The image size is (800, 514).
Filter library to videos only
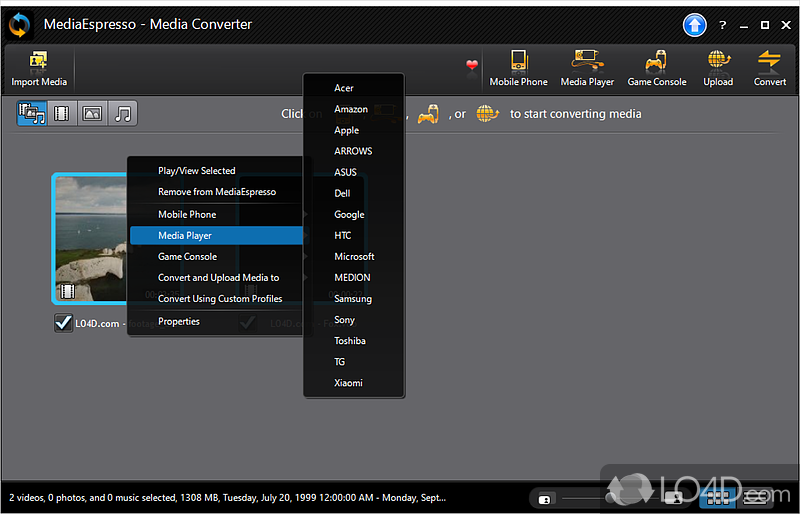coord(62,113)
